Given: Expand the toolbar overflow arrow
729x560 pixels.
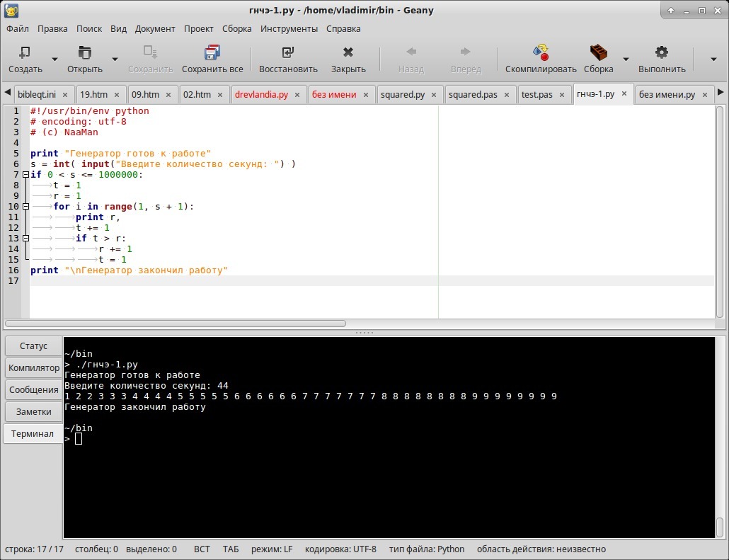Looking at the screenshot, I should pyautogui.click(x=713, y=59).
